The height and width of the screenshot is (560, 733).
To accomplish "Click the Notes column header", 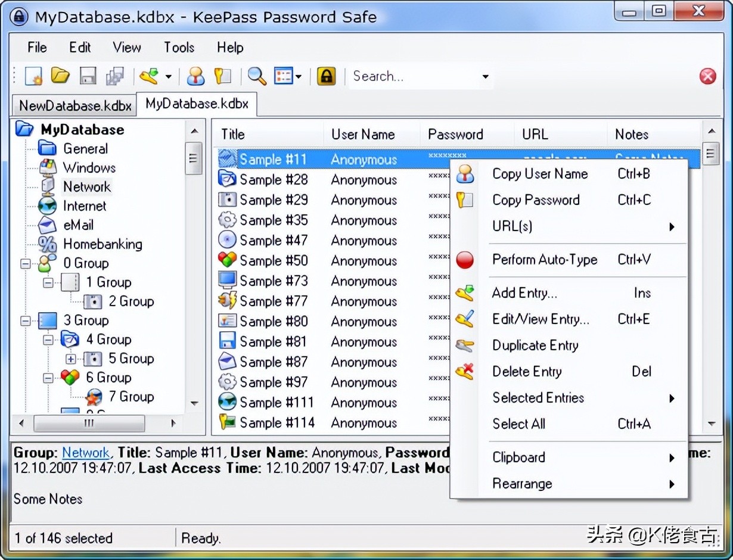I will tap(654, 135).
